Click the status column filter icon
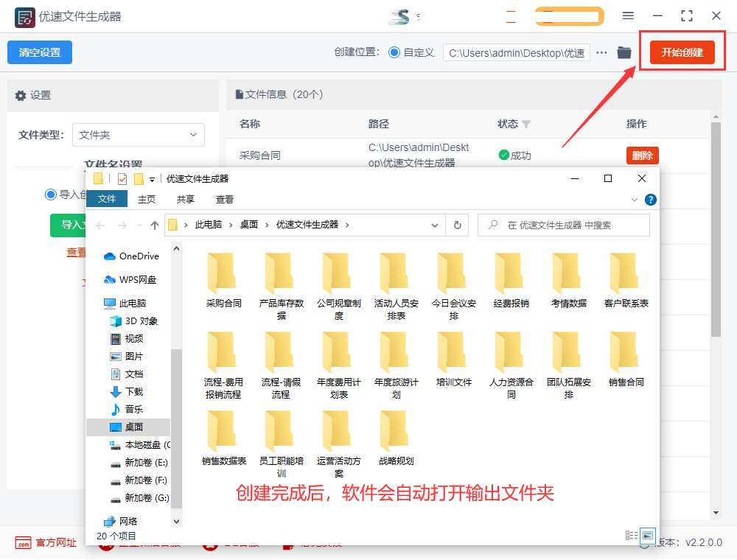 click(x=526, y=125)
